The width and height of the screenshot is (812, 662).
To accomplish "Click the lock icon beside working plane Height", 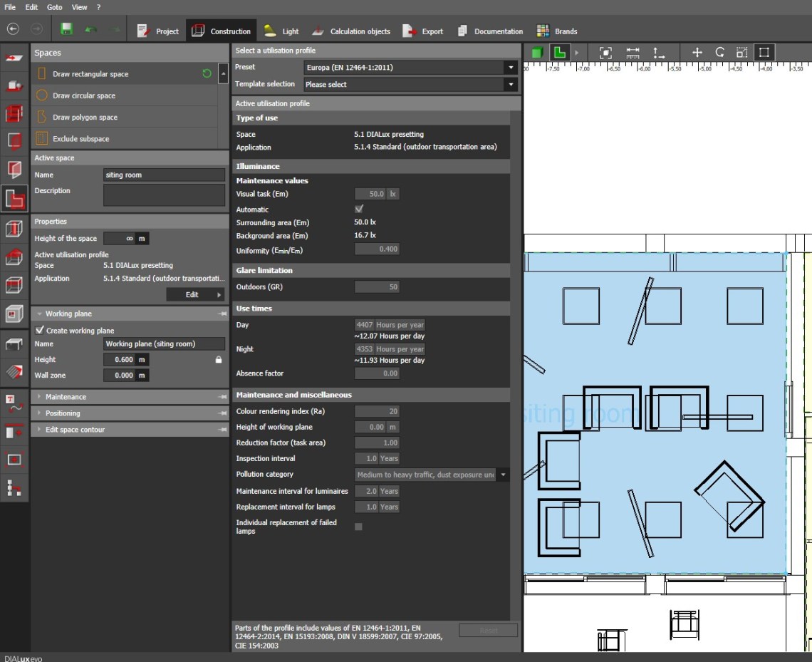I will click(219, 360).
